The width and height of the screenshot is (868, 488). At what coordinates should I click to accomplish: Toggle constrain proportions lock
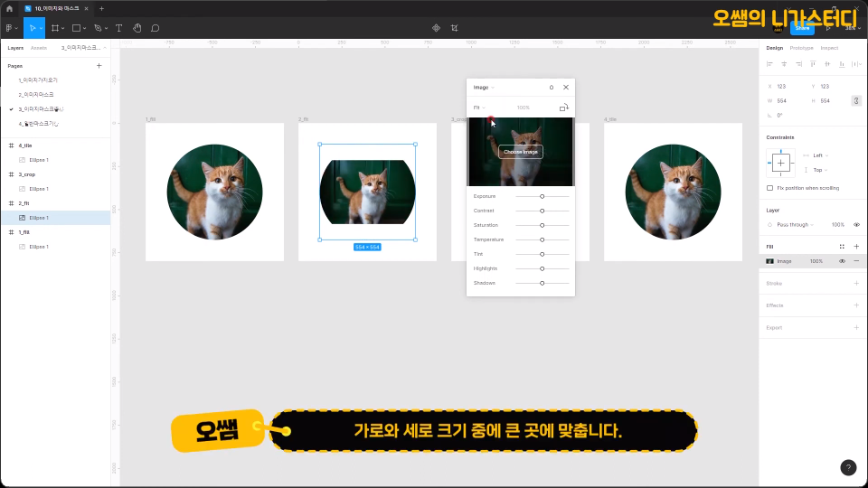pos(856,100)
